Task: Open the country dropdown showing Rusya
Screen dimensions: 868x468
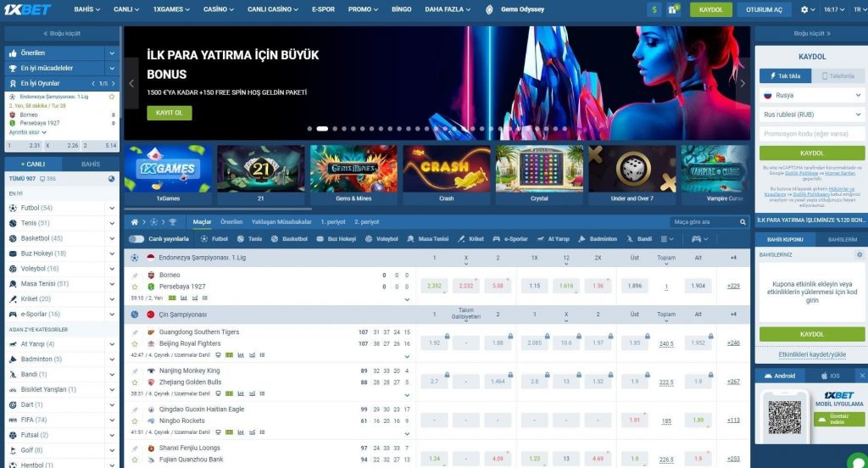Action: coord(811,95)
